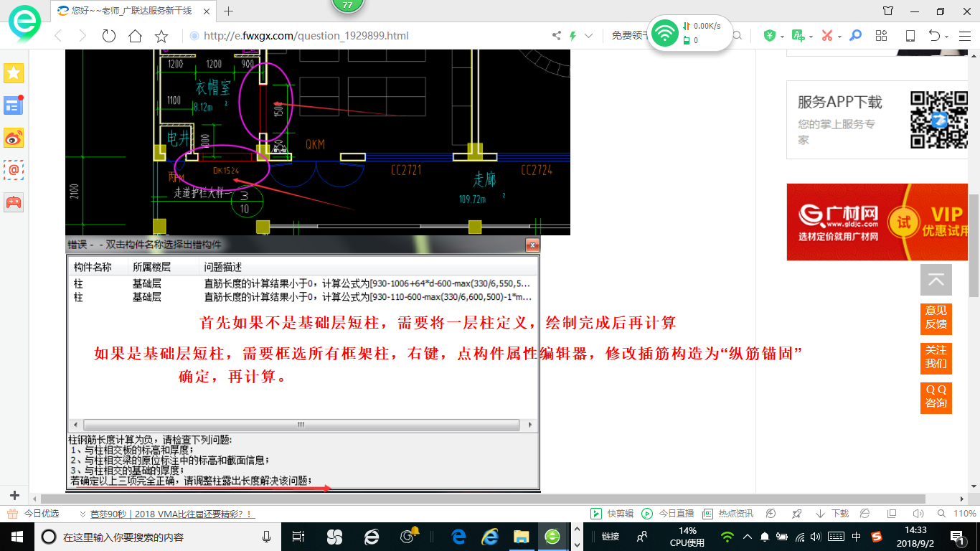Expand the news ticker chevron
The height and width of the screenshot is (551, 980).
pos(84,514)
